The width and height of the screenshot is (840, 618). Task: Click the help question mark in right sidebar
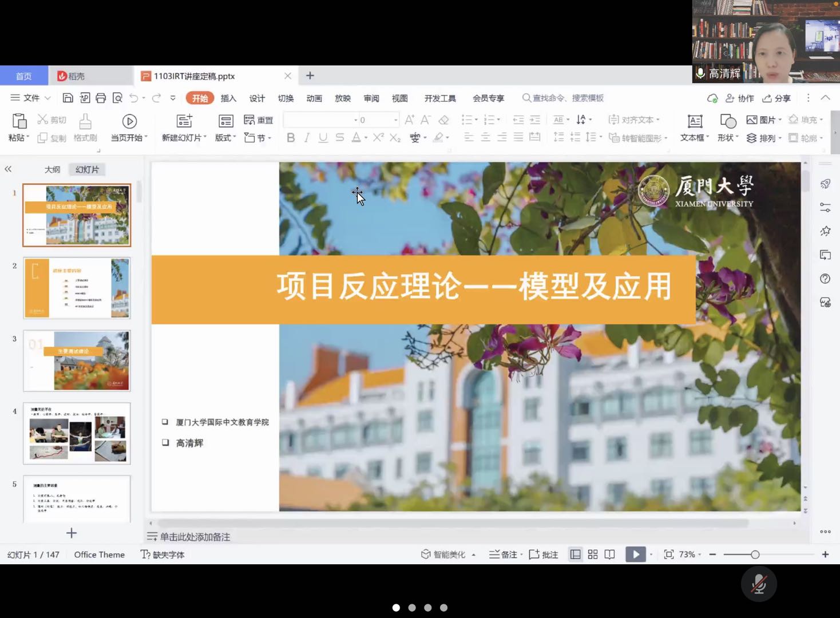pos(825,279)
